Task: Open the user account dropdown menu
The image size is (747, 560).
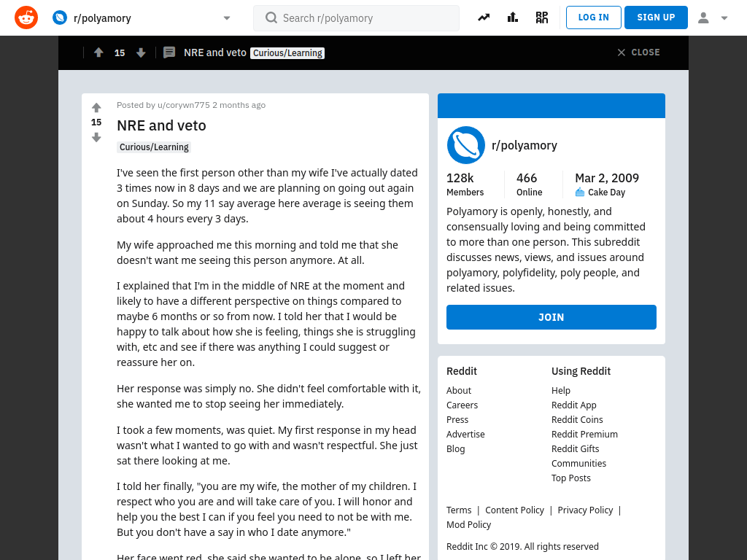Action: click(x=713, y=17)
